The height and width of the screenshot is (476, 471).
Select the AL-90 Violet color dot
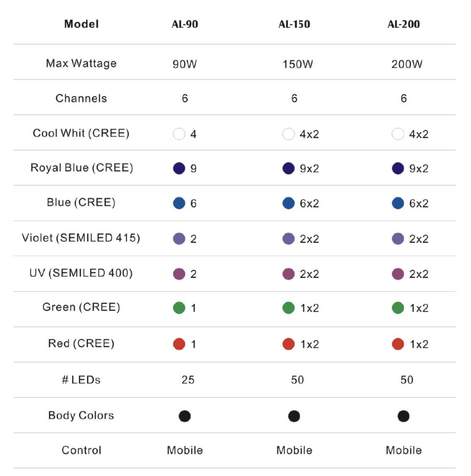click(179, 238)
